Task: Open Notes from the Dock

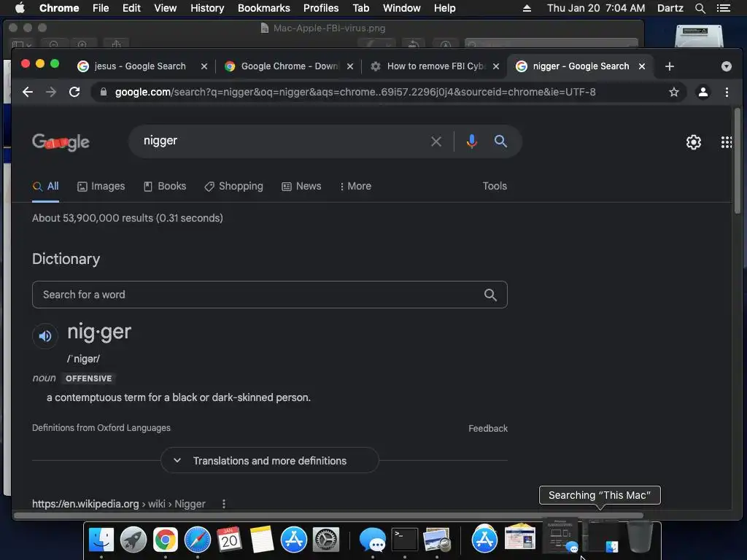Action: pyautogui.click(x=262, y=540)
